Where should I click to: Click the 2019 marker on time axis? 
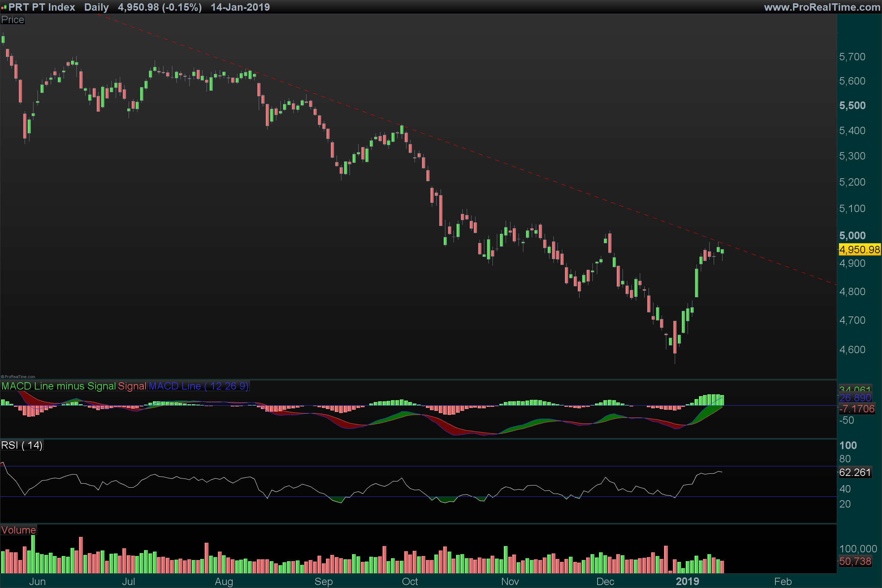(x=687, y=581)
